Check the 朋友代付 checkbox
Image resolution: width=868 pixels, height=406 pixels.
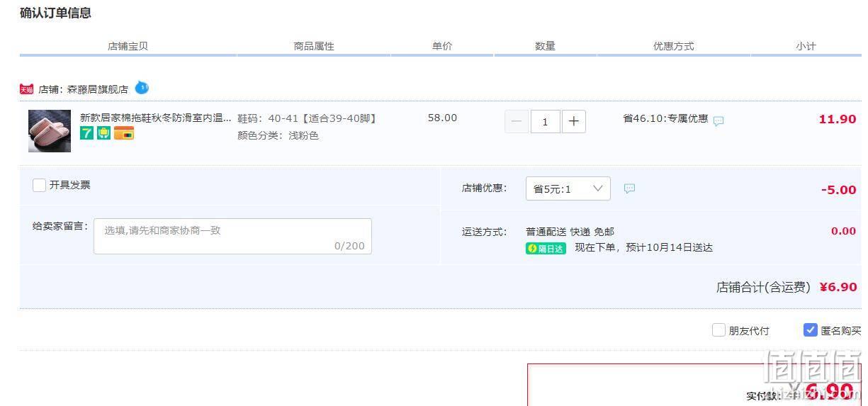pos(718,330)
